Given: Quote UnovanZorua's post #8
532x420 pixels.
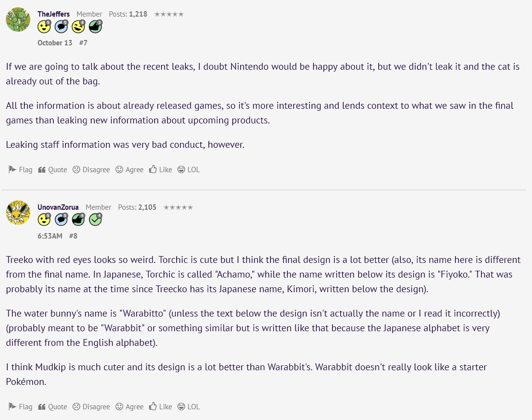Looking at the screenshot, I should coord(53,407).
